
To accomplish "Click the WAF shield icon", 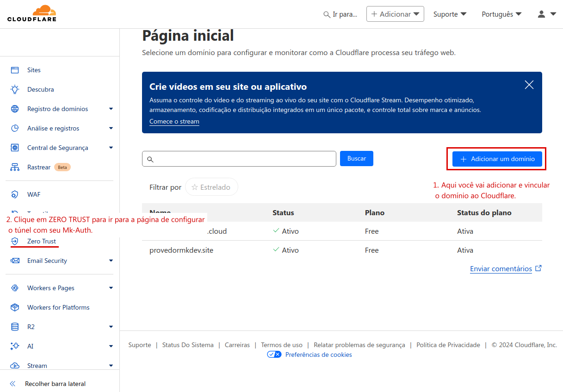I will point(15,194).
